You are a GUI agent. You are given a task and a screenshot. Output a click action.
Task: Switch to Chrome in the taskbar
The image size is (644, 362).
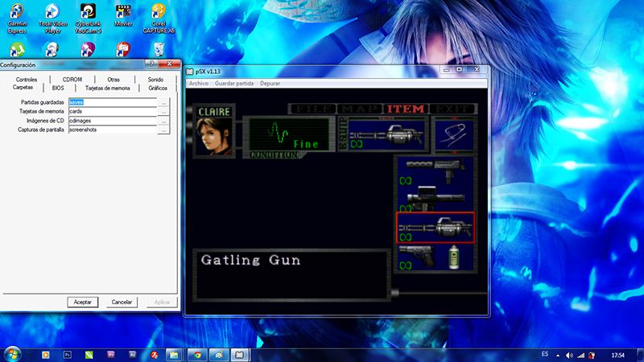tap(197, 355)
